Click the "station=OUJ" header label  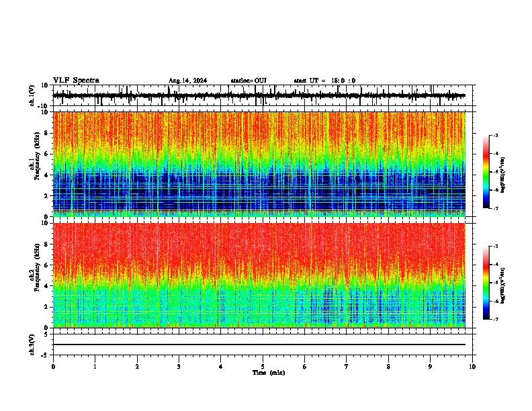pos(249,81)
